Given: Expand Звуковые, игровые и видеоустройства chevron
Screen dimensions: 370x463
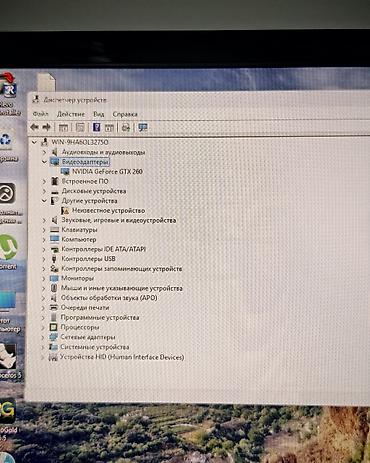Looking at the screenshot, I should pos(44,220).
